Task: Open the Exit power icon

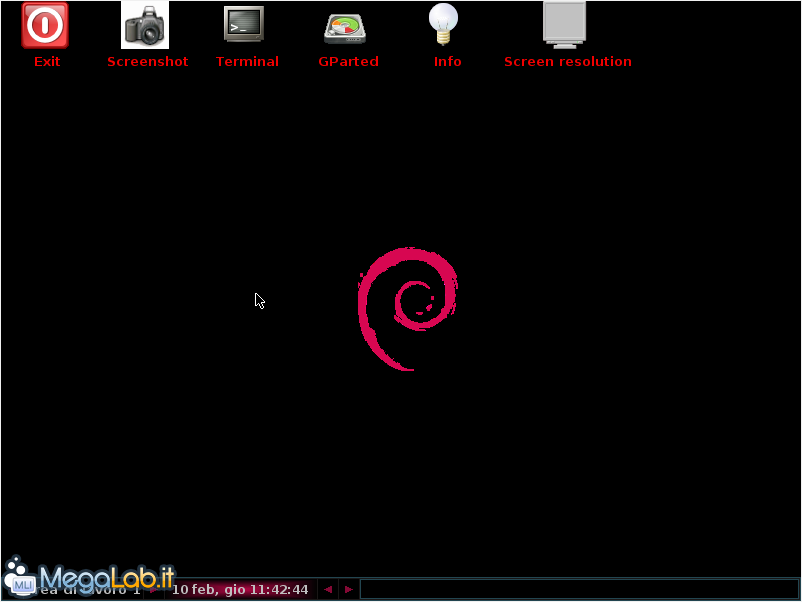Action: 45,25
